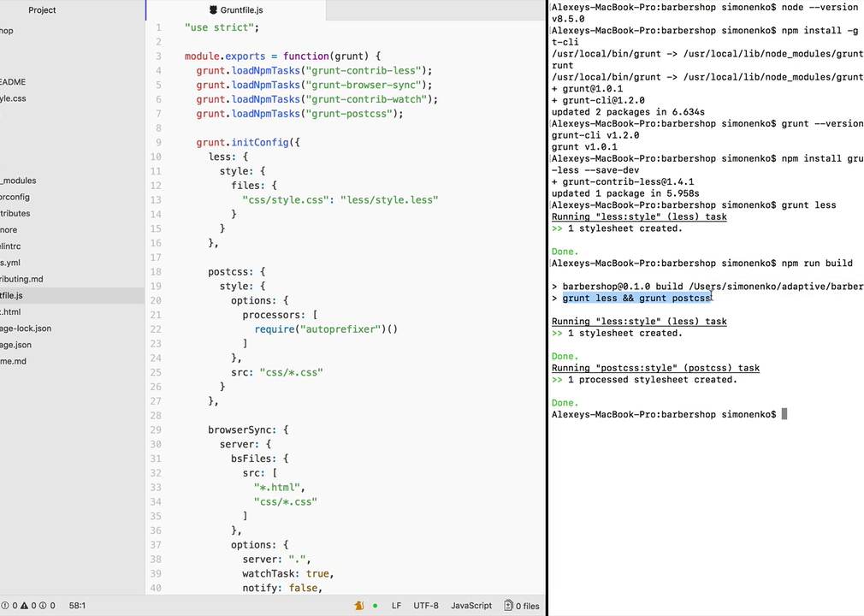Viewport: 864px width, 616px height.
Task: Click "grunt-browser-sync" in the editor code
Action: click(363, 85)
